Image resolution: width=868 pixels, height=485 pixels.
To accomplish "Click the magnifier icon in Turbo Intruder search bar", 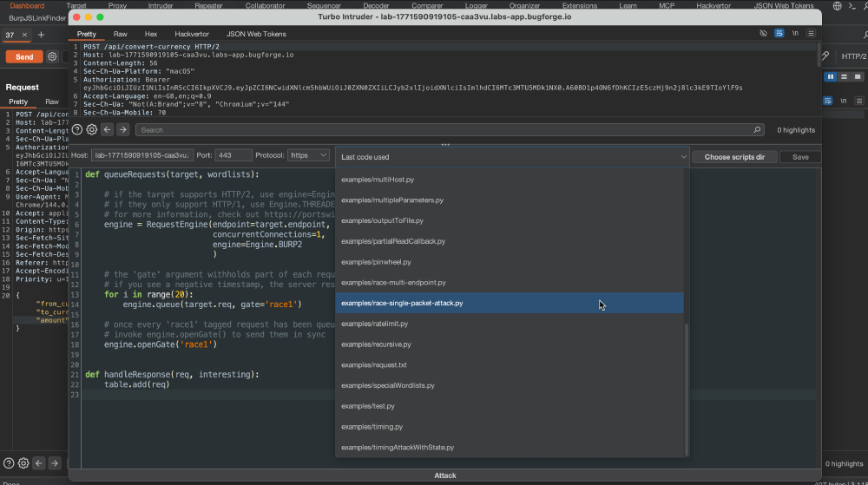I will coord(757,130).
